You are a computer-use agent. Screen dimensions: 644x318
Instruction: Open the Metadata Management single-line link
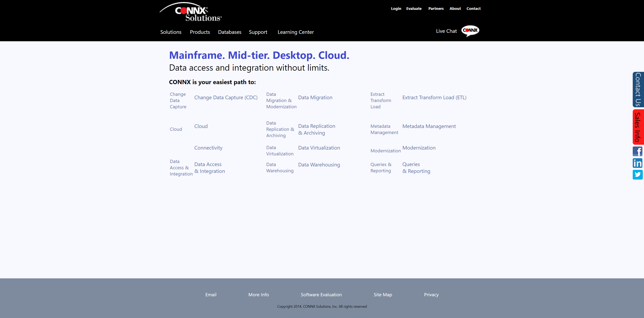click(429, 126)
